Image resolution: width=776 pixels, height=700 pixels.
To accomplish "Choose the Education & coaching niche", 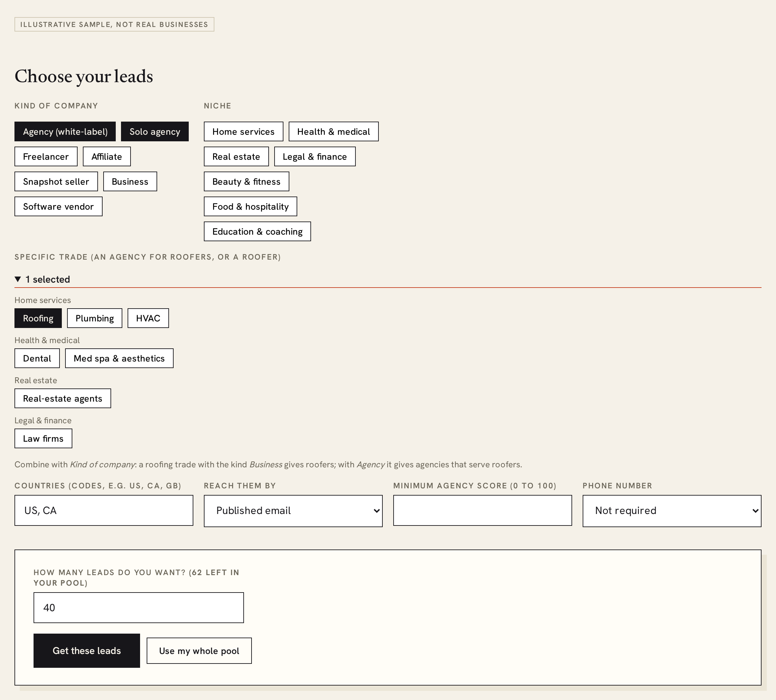I will (x=257, y=232).
